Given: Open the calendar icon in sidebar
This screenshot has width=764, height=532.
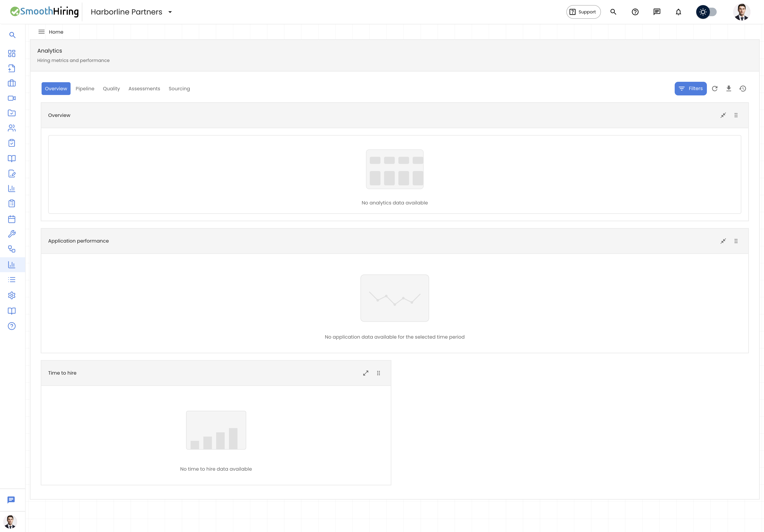Looking at the screenshot, I should pyautogui.click(x=12, y=219).
